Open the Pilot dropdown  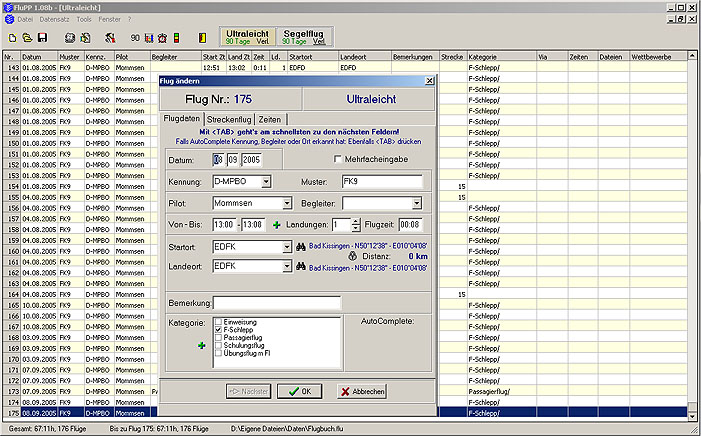pos(287,203)
